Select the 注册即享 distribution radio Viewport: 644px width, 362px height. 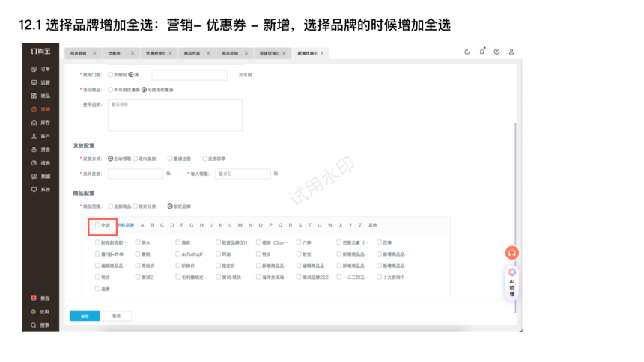(204, 159)
